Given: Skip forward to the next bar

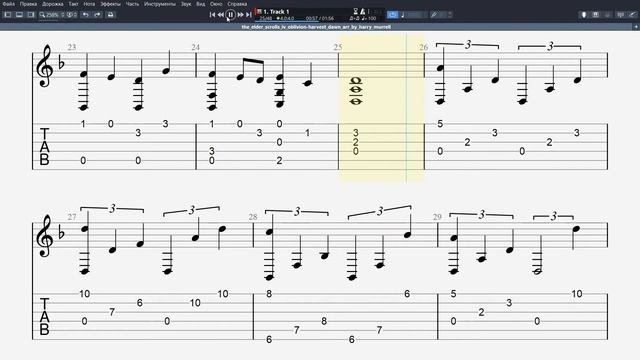Looking at the screenshot, I should pyautogui.click(x=240, y=15).
